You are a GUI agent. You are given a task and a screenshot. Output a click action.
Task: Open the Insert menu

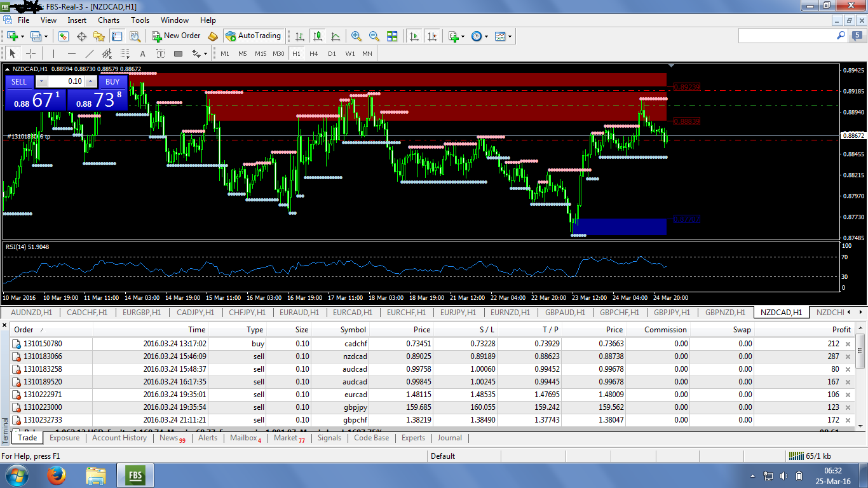click(x=77, y=20)
